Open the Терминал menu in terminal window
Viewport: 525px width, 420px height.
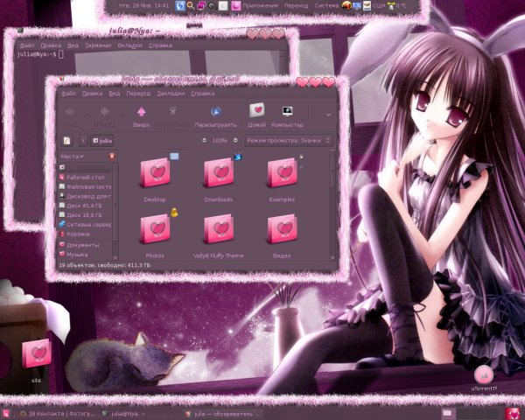click(x=98, y=45)
